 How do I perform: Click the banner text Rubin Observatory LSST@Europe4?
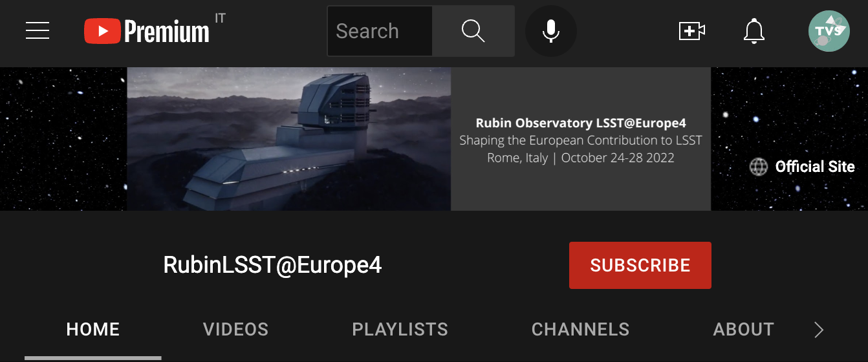pos(581,123)
